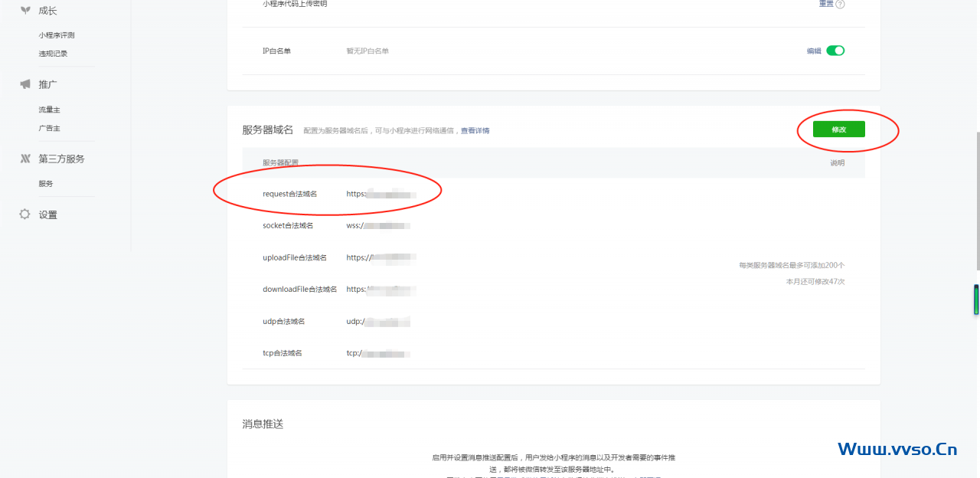Screen dimensions: 980x478
Task: Collapse the 推广 sidebar section
Action: tap(48, 84)
